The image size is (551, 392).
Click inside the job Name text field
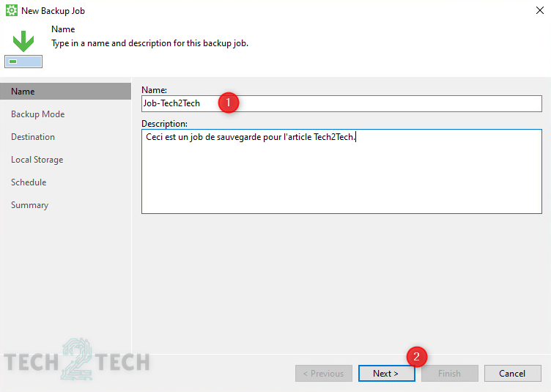pyautogui.click(x=366, y=103)
